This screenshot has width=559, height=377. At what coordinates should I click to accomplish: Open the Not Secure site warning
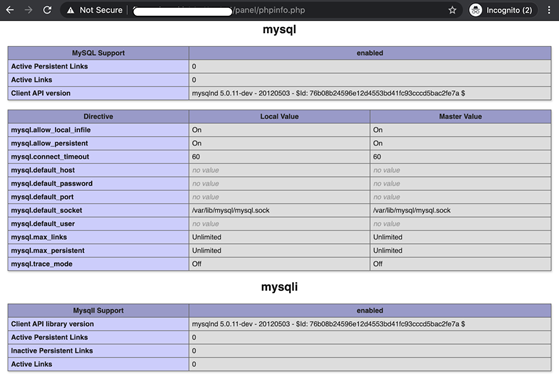pos(95,10)
